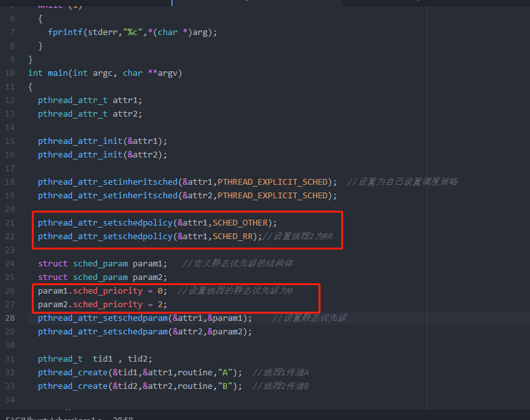Click pthread_attr_setschedpolicy on line 22
Screen dimensions: 530x420
105,237
